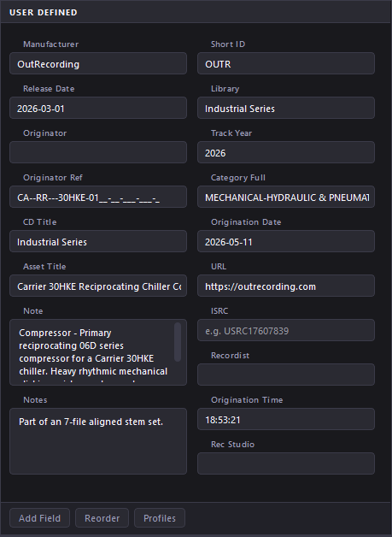Click the Asset Title label
This screenshot has width=392, height=537.
point(44,267)
